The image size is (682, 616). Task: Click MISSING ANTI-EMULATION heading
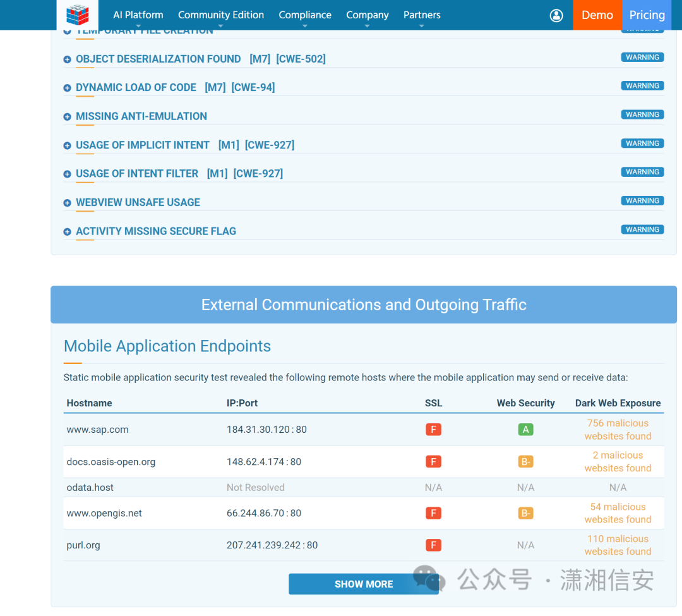tap(141, 116)
